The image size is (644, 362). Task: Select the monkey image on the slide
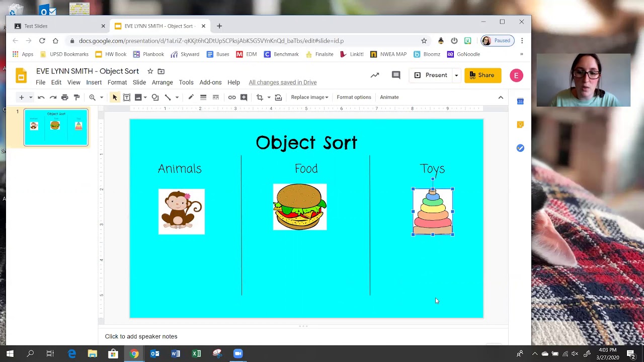click(x=181, y=211)
